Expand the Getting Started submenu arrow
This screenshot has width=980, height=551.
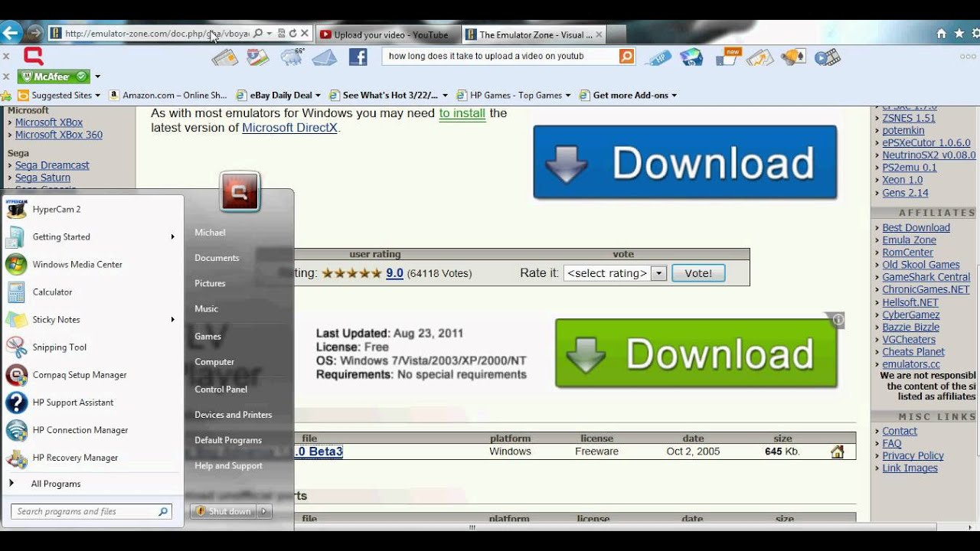coord(173,237)
